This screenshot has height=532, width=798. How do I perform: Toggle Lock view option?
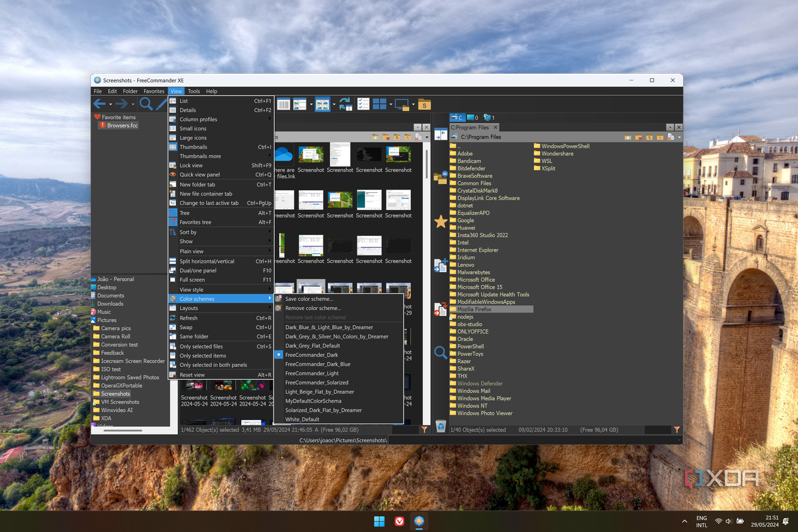221,165
